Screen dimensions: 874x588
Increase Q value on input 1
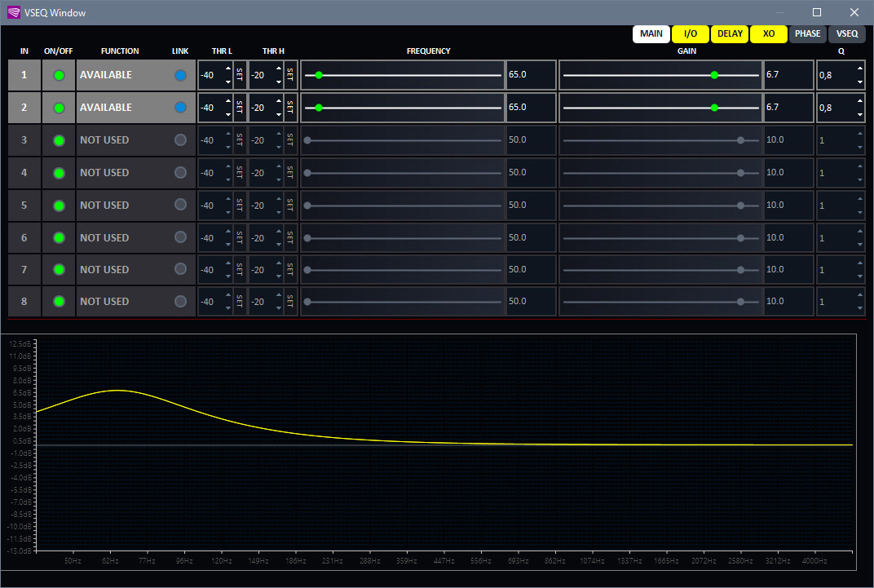point(860,69)
